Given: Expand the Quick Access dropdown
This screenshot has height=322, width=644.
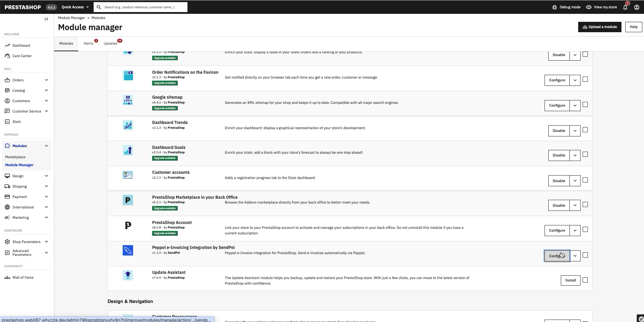Looking at the screenshot, I should [x=75, y=7].
